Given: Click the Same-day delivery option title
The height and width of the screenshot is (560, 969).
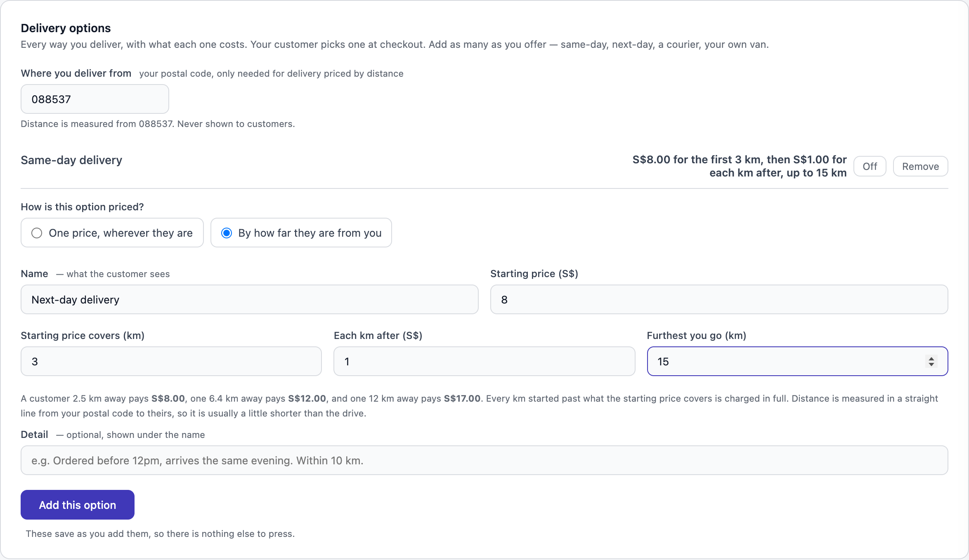Looking at the screenshot, I should pyautogui.click(x=71, y=160).
